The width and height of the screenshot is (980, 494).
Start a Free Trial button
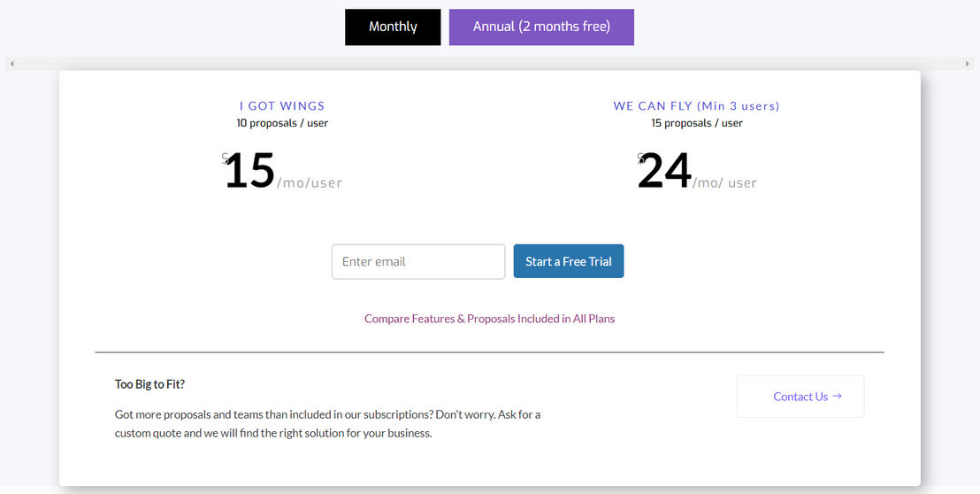coord(569,261)
